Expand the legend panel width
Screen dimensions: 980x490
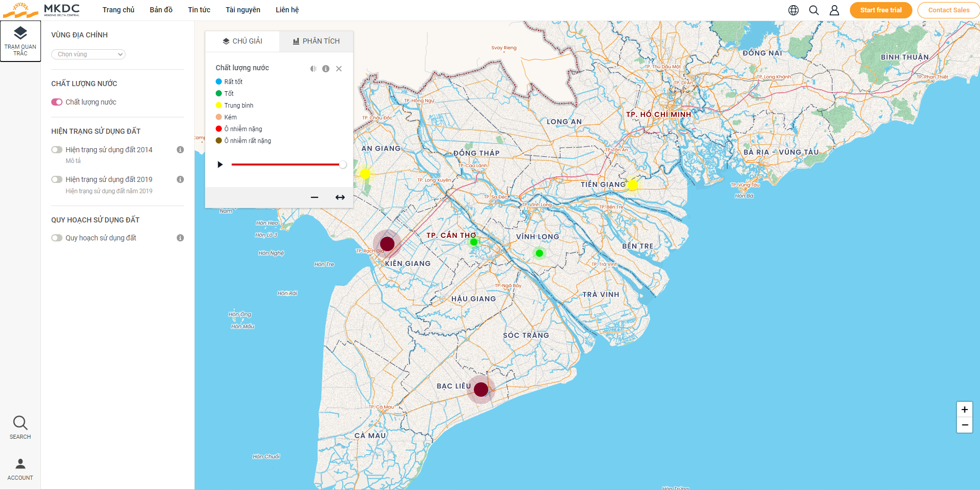tap(340, 197)
